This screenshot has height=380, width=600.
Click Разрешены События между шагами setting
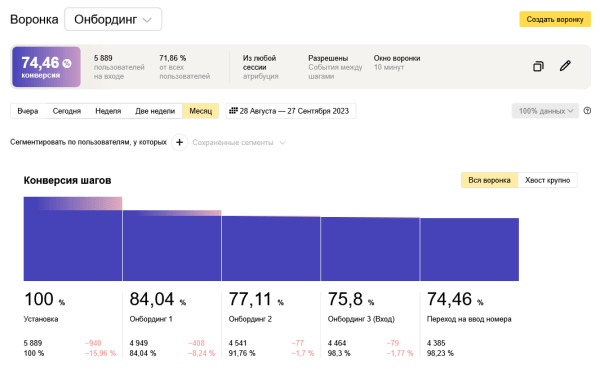(x=335, y=67)
